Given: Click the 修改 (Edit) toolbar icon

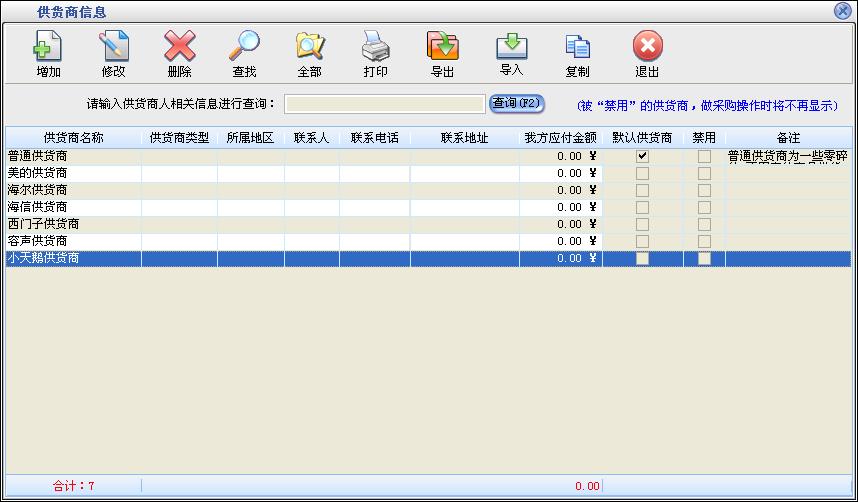Looking at the screenshot, I should 113,53.
